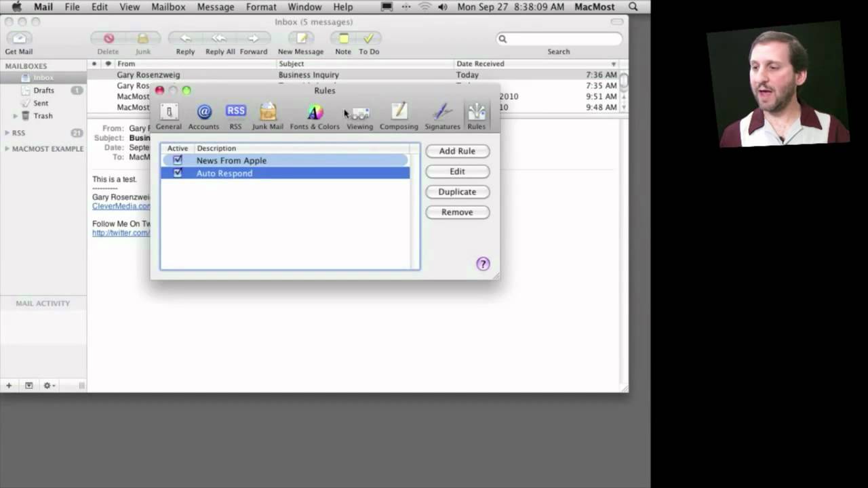868x488 pixels.
Task: Open the Rules preferences pane
Action: coord(476,117)
